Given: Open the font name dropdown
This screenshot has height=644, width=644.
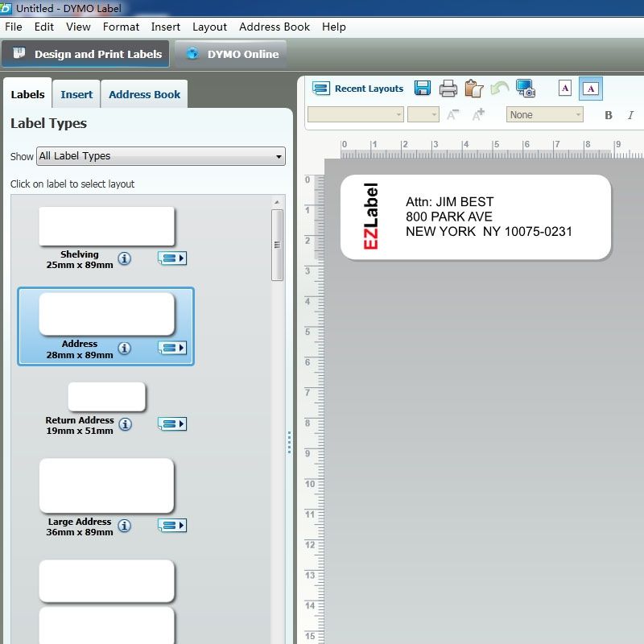Looking at the screenshot, I should point(355,115).
